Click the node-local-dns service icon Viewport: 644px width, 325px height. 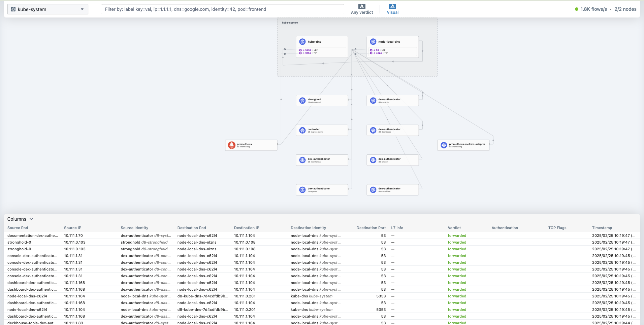373,42
